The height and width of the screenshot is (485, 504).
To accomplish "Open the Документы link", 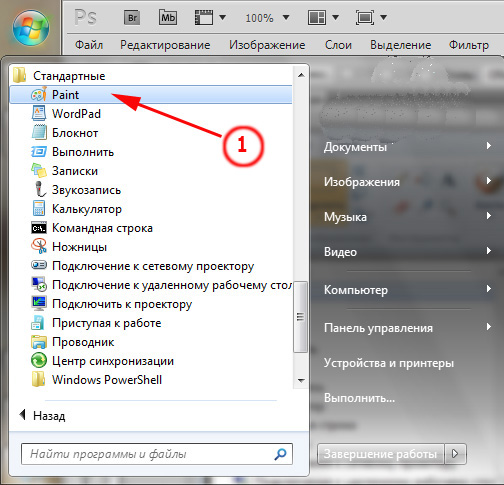I will coord(355,147).
